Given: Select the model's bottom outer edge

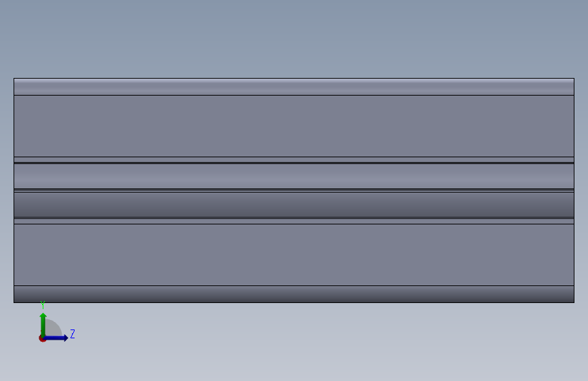Looking at the screenshot, I should click(x=294, y=302).
